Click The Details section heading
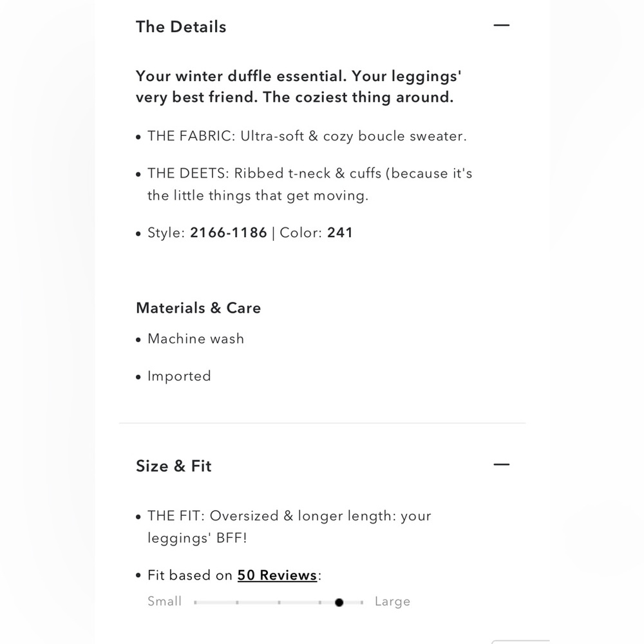Image resolution: width=644 pixels, height=644 pixels. point(181,26)
